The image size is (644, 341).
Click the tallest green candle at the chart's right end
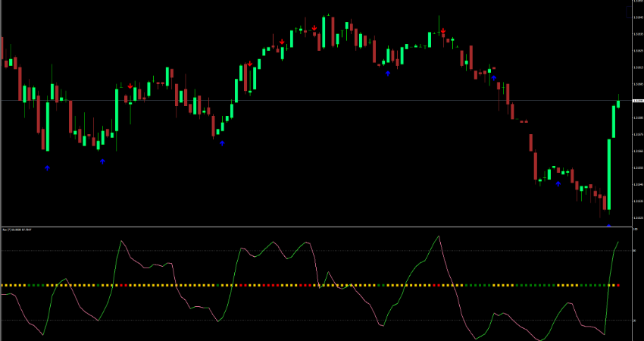tap(609, 174)
